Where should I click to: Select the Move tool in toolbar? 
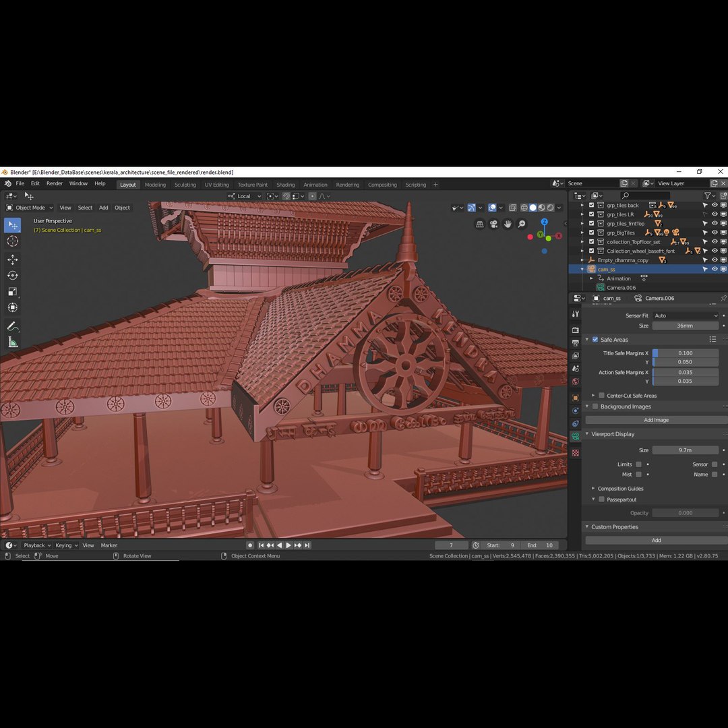tap(13, 260)
